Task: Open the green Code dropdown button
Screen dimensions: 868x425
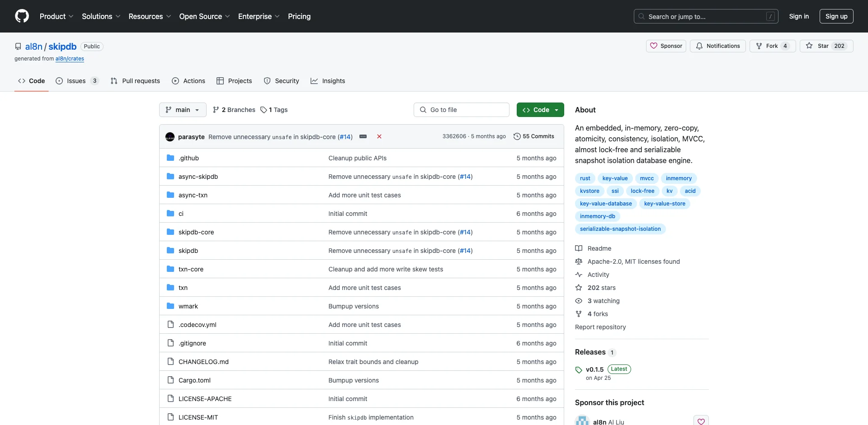Action: [540, 110]
